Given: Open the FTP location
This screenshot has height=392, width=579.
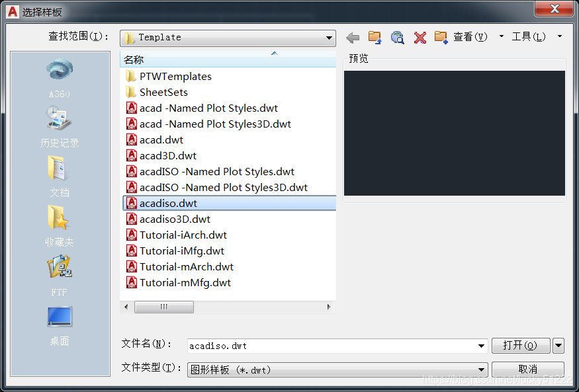Looking at the screenshot, I should coord(60,276).
